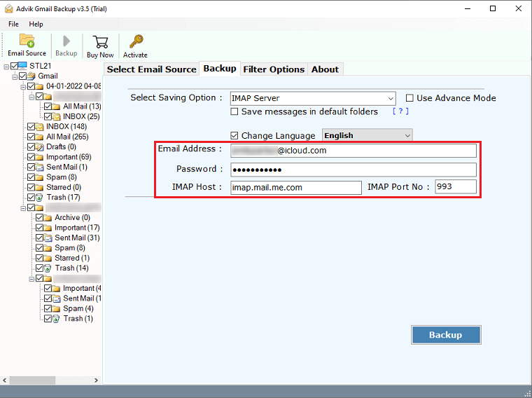Click the Advik app icon in title bar

point(9,8)
